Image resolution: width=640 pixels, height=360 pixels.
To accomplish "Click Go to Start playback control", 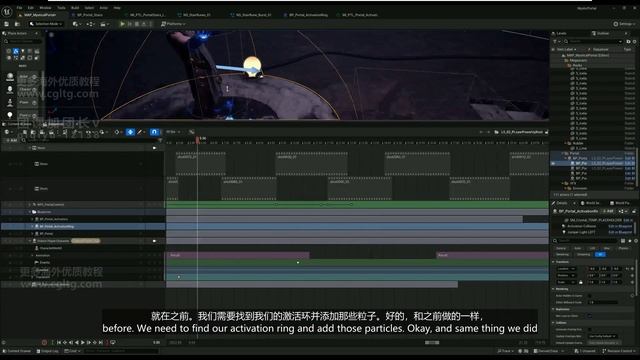I will [x=59, y=342].
